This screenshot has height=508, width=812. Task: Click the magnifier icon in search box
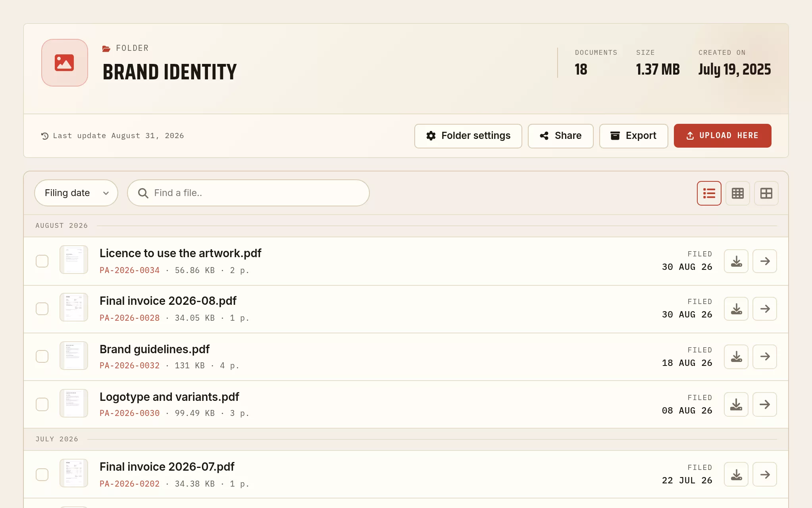[x=143, y=193]
